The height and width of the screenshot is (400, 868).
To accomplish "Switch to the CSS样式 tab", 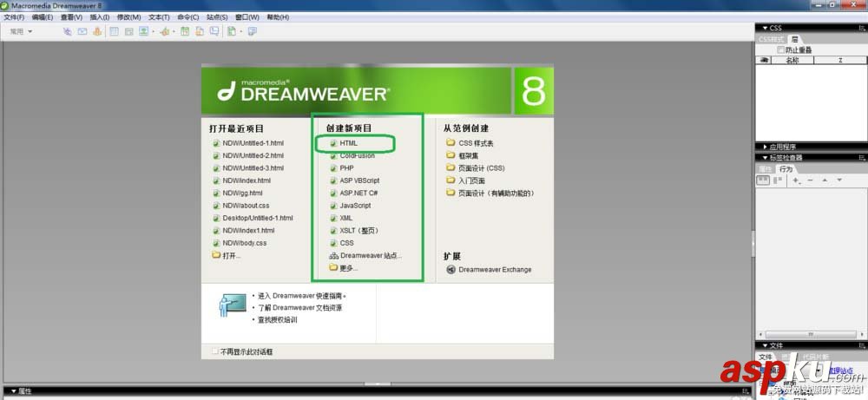I will click(x=771, y=39).
